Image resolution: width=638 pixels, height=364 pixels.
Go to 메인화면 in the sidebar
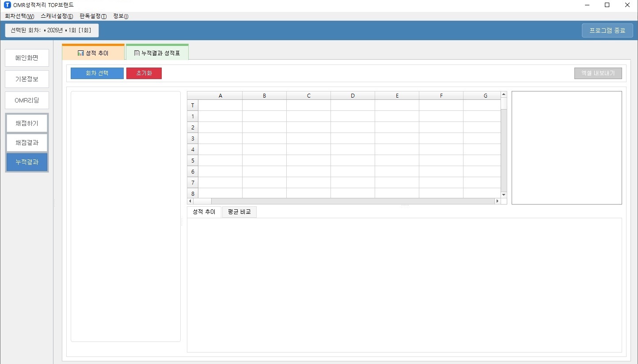click(27, 58)
